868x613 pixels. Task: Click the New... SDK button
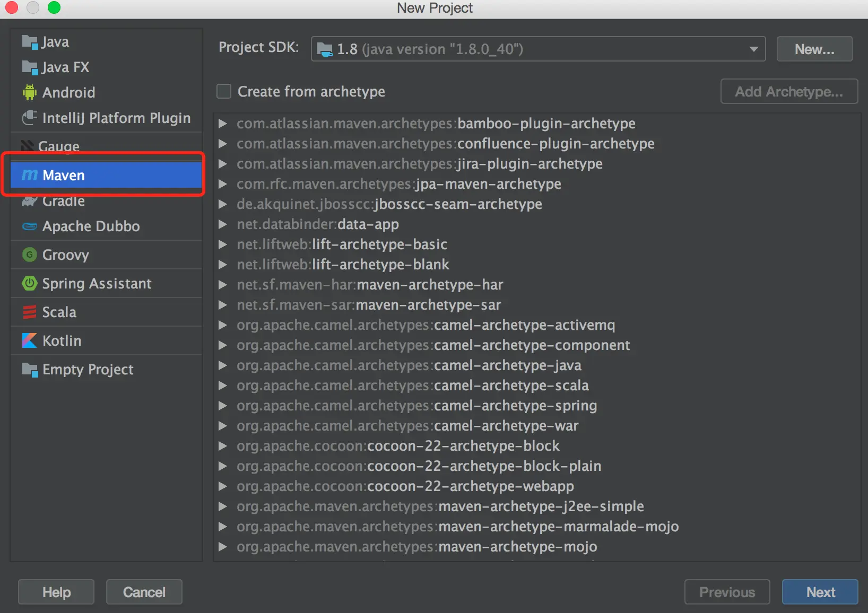pyautogui.click(x=814, y=49)
